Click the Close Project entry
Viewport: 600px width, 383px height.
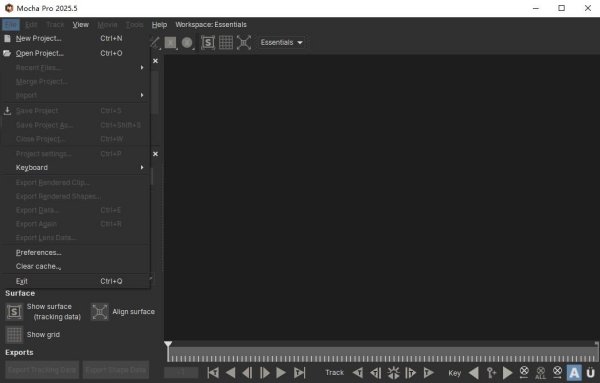tap(75, 139)
